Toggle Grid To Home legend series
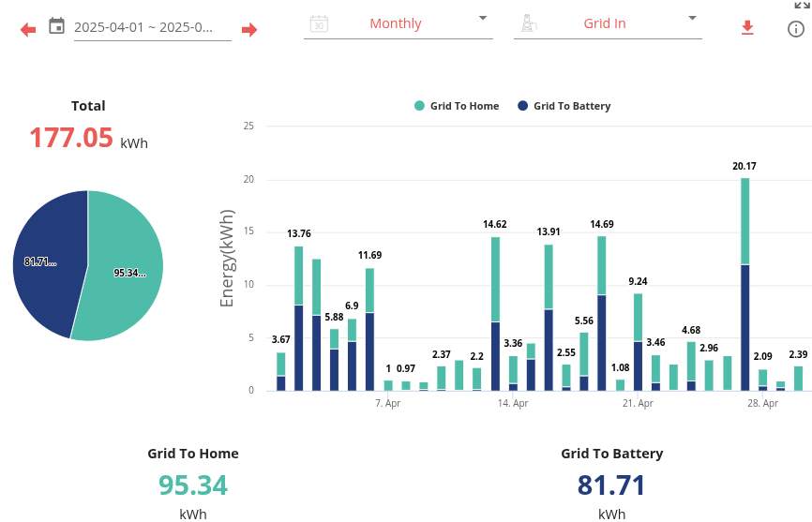The height and width of the screenshot is (522, 812). point(457,106)
